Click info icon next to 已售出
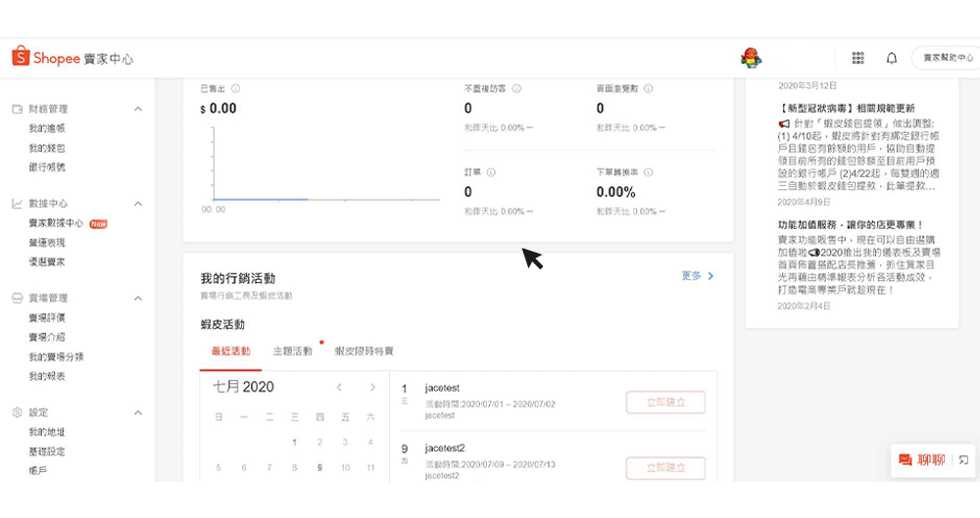This screenshot has height=518, width=980. [236, 88]
